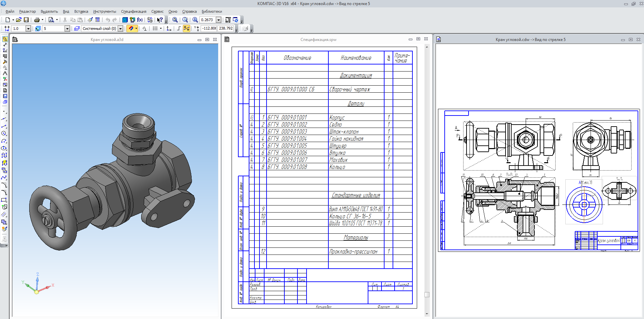This screenshot has width=644, height=319.
Task: Expand the New document dropdown arrow
Action: [13, 20]
